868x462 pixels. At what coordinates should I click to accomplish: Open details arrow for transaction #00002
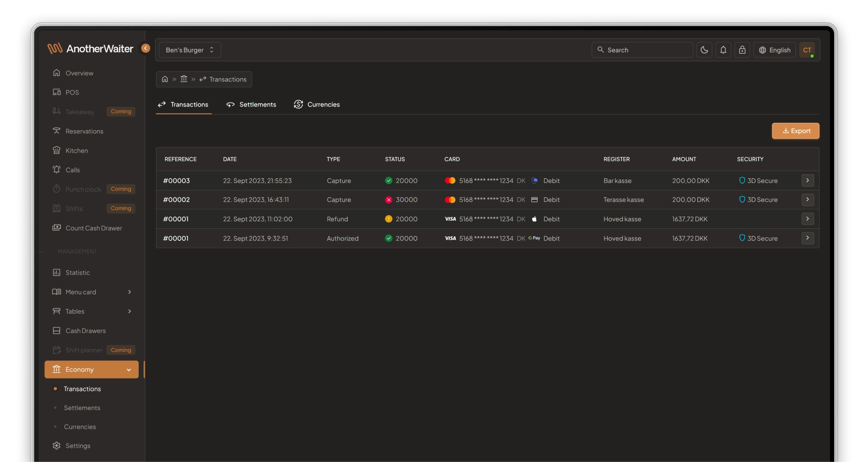point(807,200)
